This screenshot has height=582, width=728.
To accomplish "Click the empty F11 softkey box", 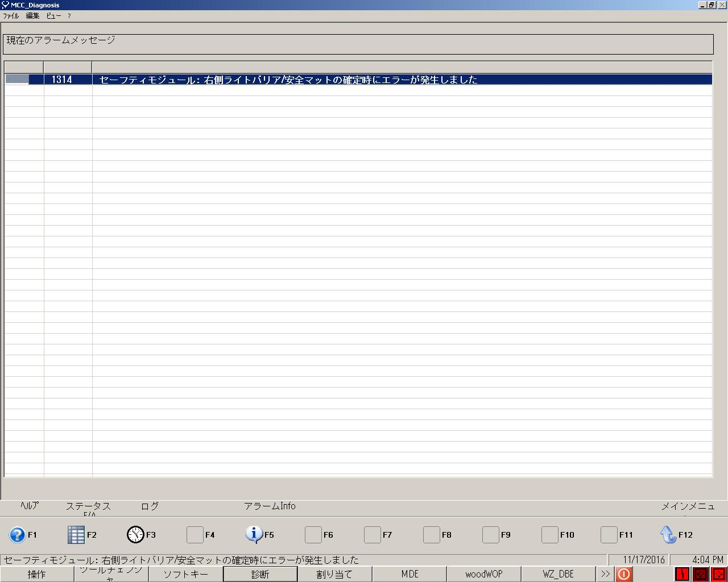I will pyautogui.click(x=609, y=535).
